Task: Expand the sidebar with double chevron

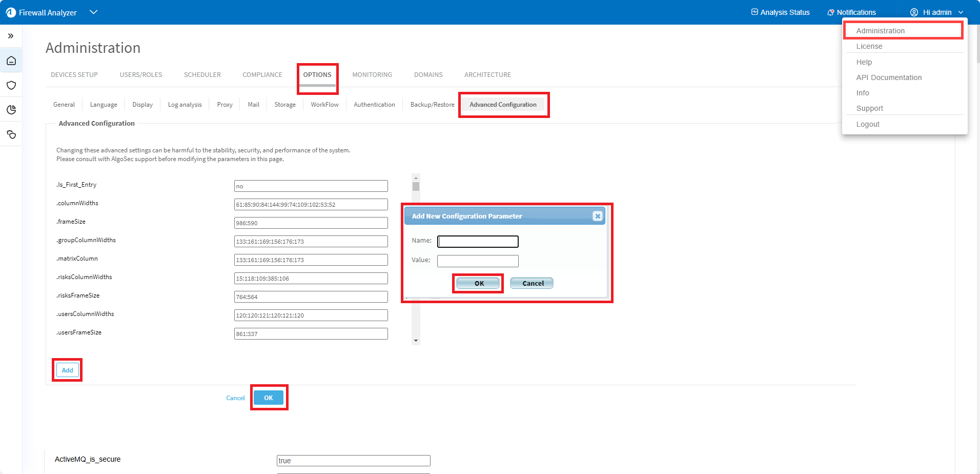Action: (x=11, y=36)
